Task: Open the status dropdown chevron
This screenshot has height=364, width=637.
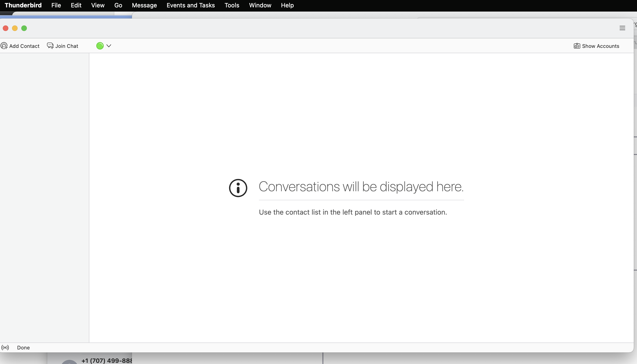Action: pyautogui.click(x=109, y=46)
